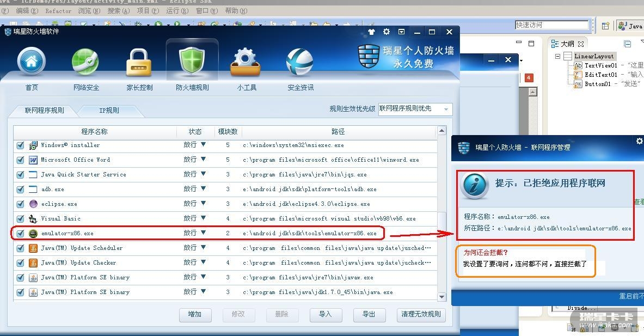644x336 pixels.
Task: Open status dropdown for eclipse.exe
Action: (203, 203)
